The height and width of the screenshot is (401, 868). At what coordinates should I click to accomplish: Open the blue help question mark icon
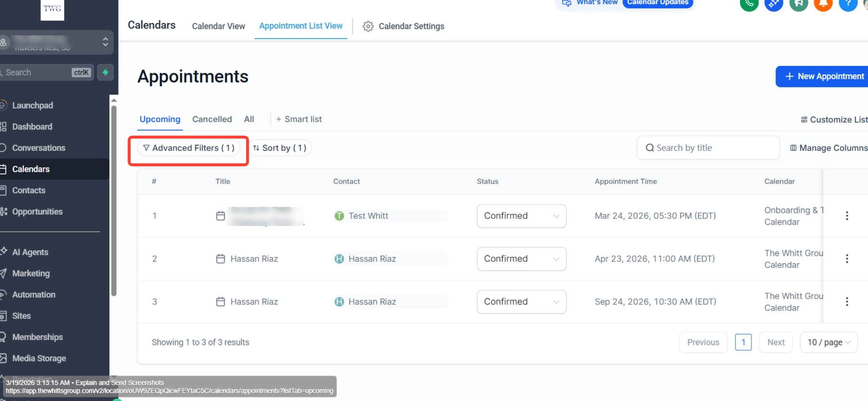848,3
